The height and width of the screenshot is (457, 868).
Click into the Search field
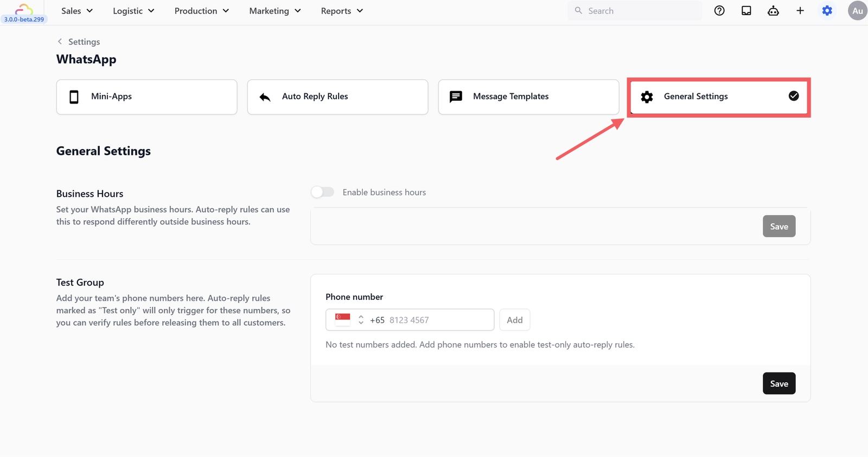tap(635, 11)
